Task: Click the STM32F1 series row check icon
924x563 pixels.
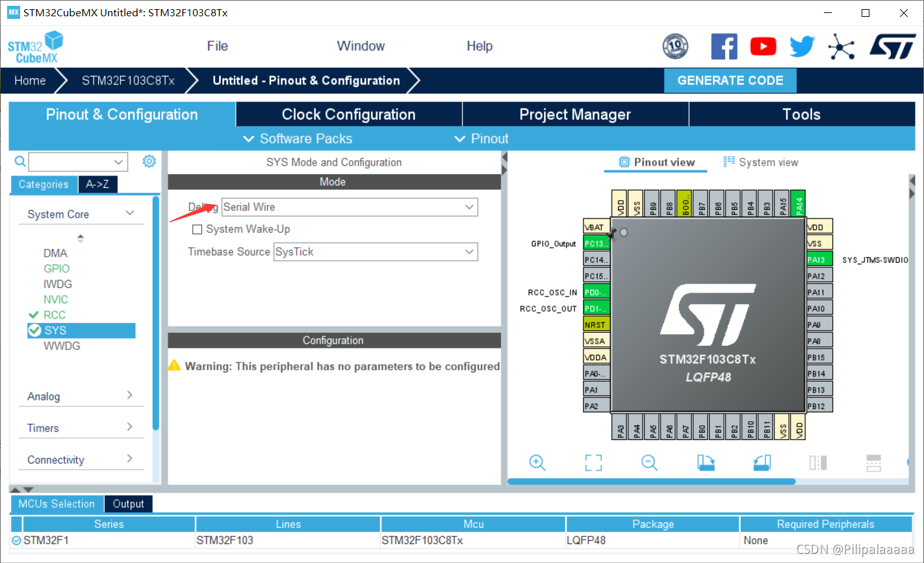Action: point(16,540)
